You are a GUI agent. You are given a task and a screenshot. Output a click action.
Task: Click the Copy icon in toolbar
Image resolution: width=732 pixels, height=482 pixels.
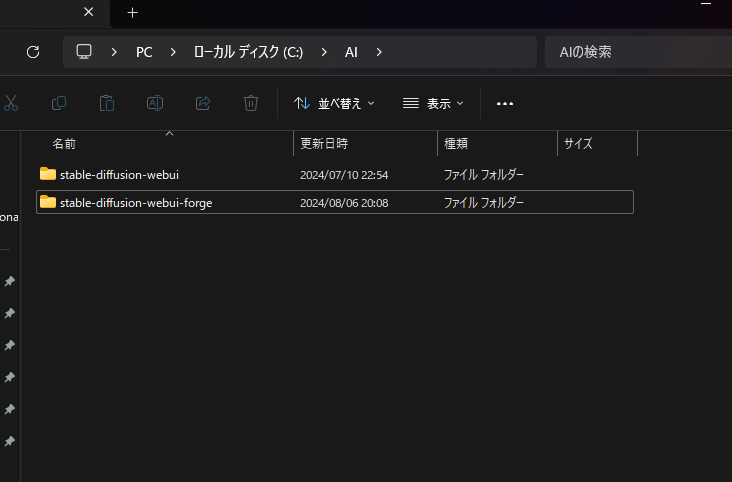(x=59, y=103)
